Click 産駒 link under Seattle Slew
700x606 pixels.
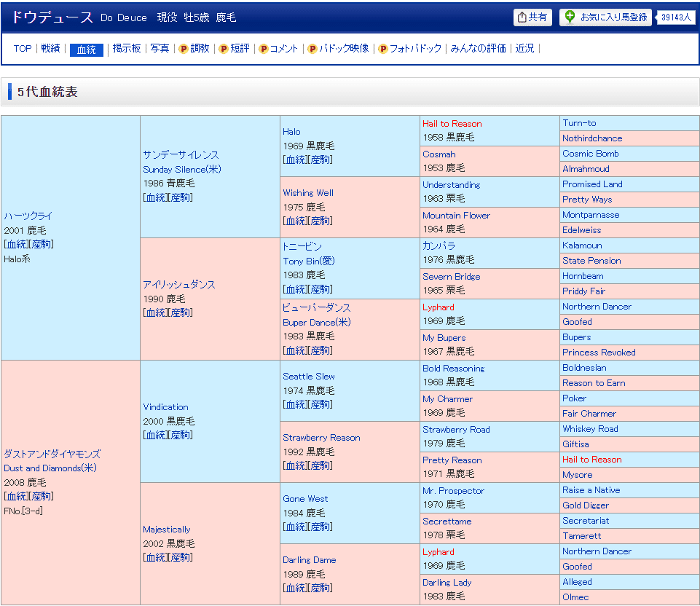320,404
